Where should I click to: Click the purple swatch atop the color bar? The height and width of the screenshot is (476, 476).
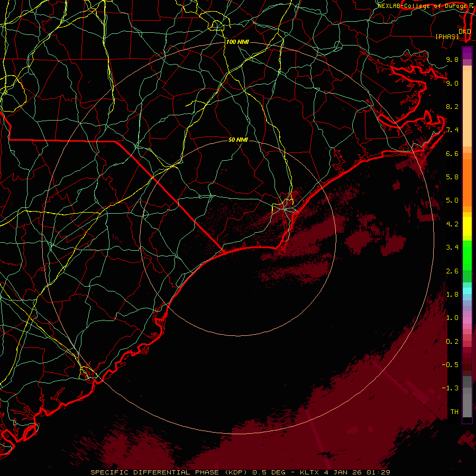point(467,53)
